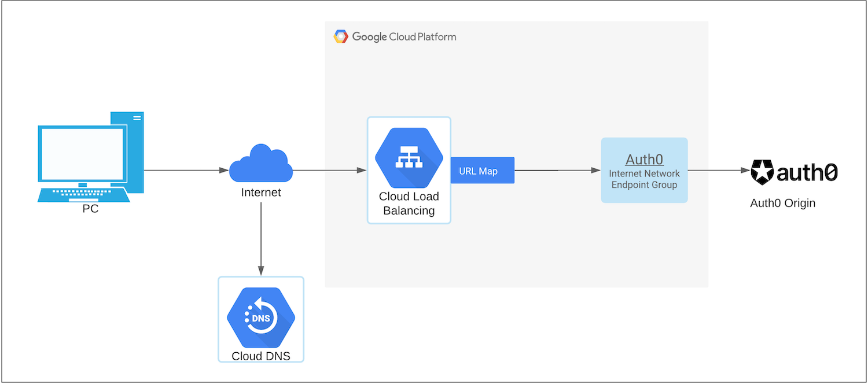The image size is (868, 384).
Task: Click the Cloud Load Balancing label
Action: pos(409,204)
